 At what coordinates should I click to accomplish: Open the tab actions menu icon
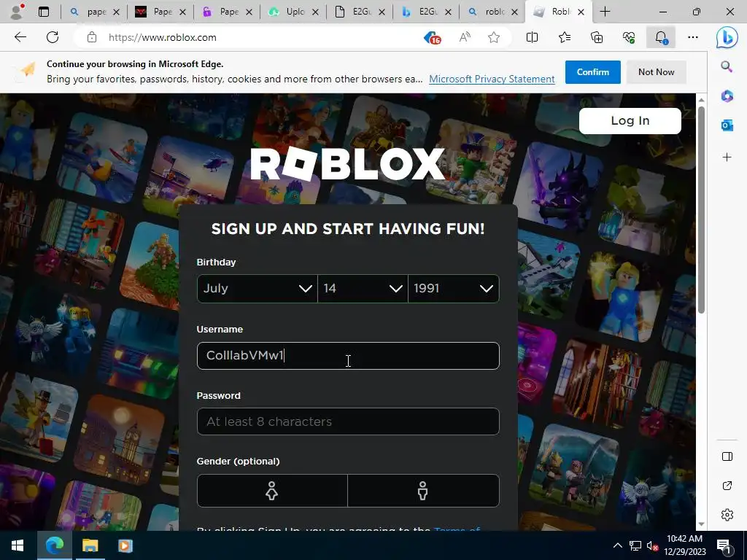pyautogui.click(x=43, y=12)
